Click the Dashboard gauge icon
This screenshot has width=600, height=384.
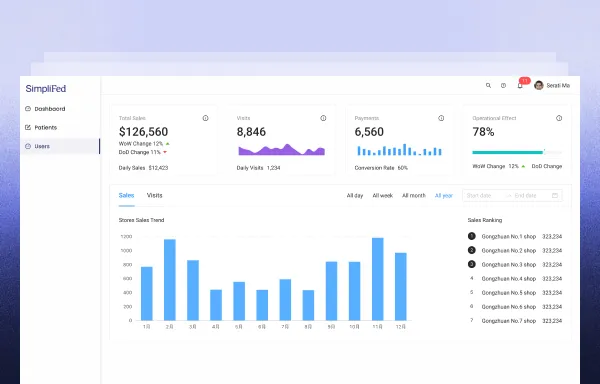[x=28, y=109]
